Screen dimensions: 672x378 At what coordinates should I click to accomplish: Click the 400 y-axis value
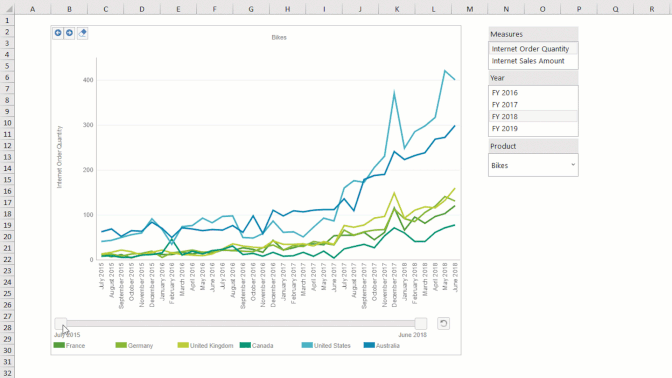(88, 80)
